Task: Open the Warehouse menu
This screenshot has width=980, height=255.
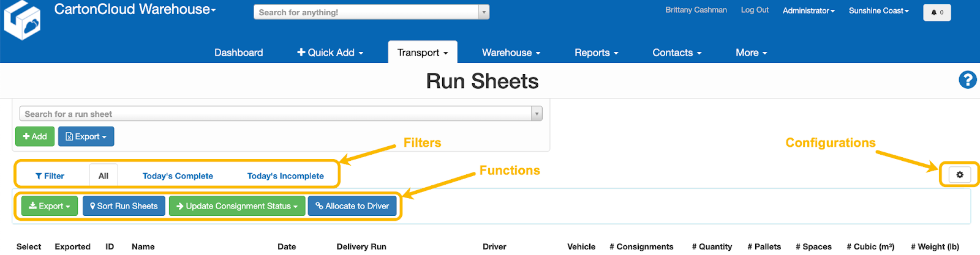Action: point(511,53)
